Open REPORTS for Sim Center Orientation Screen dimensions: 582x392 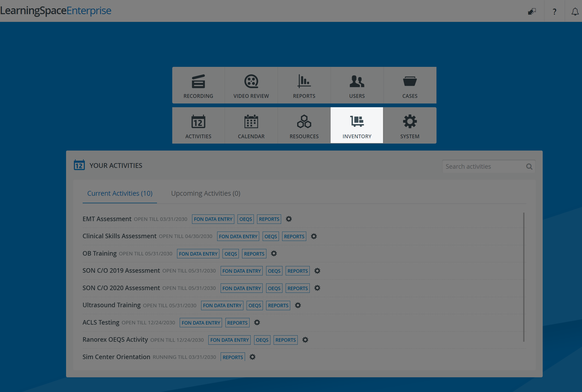pos(233,357)
